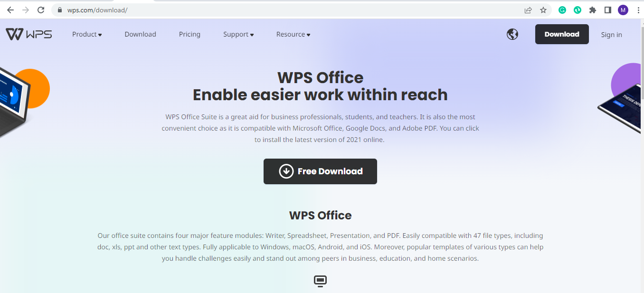
Task: Go back to the previous page
Action: tap(10, 10)
